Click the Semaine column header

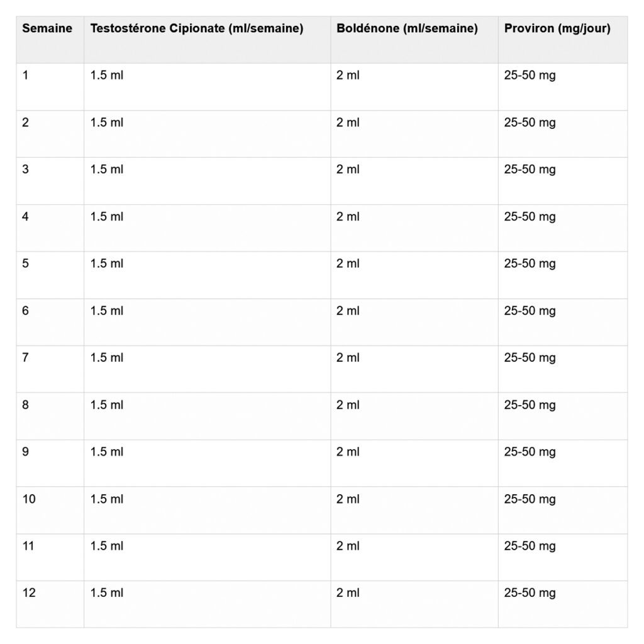[x=47, y=29]
